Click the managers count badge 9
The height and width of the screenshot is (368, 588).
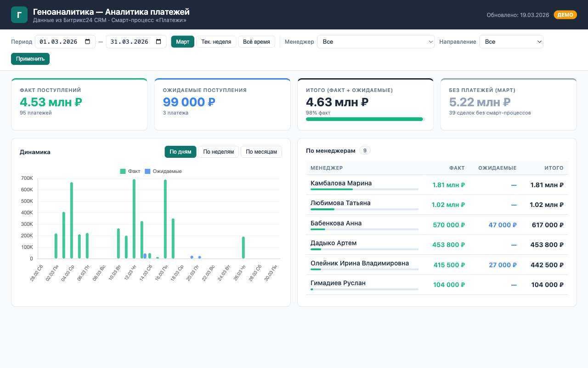tap(365, 150)
